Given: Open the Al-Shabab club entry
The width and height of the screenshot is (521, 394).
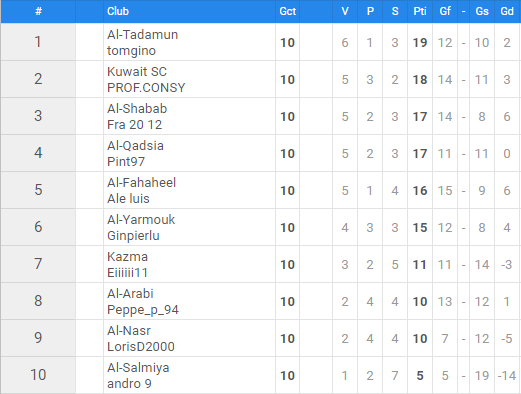Looking at the screenshot, I should coord(137,109).
